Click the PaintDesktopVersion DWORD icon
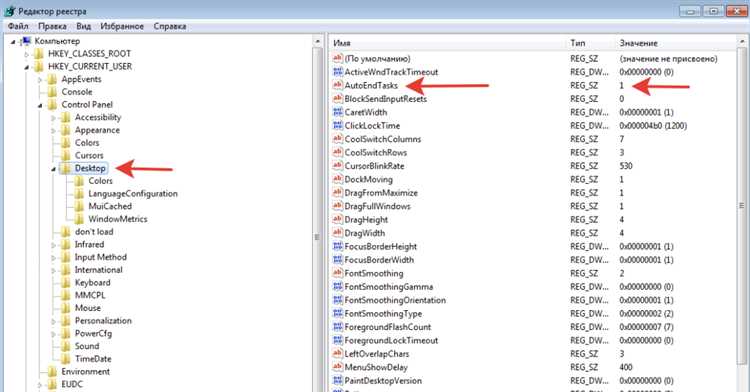 [x=338, y=380]
